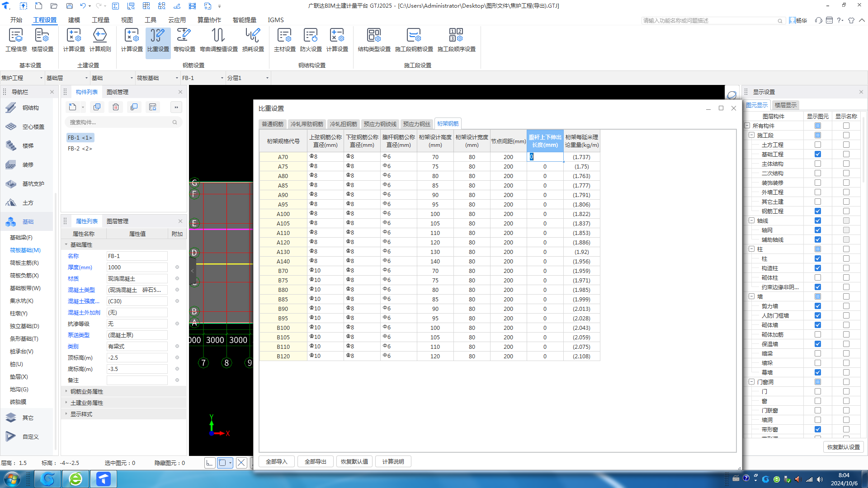This screenshot has width=868, height=488.
Task: Open 主材设置 main material tool
Action: (284, 40)
